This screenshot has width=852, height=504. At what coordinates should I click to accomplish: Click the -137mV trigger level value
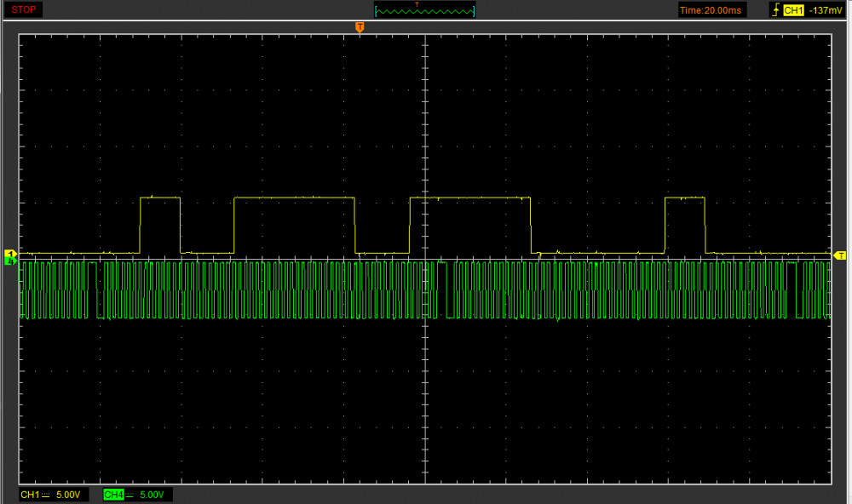[x=826, y=10]
